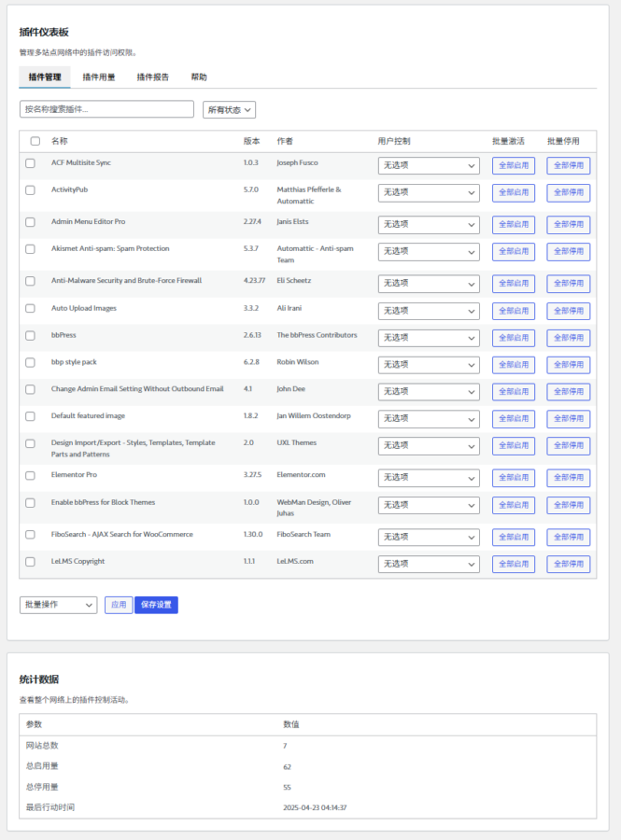Switch to the 插件用量 tab

point(99,77)
